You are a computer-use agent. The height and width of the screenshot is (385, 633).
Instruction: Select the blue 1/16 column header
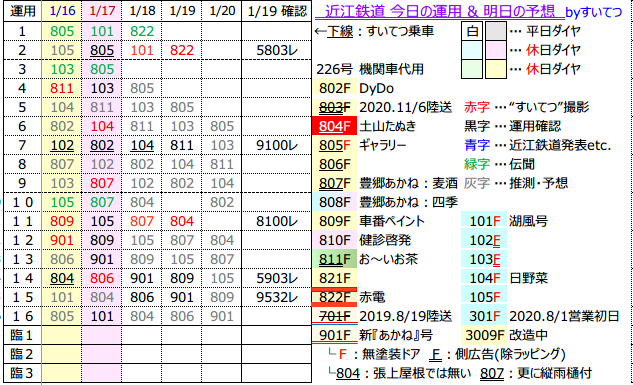(62, 11)
